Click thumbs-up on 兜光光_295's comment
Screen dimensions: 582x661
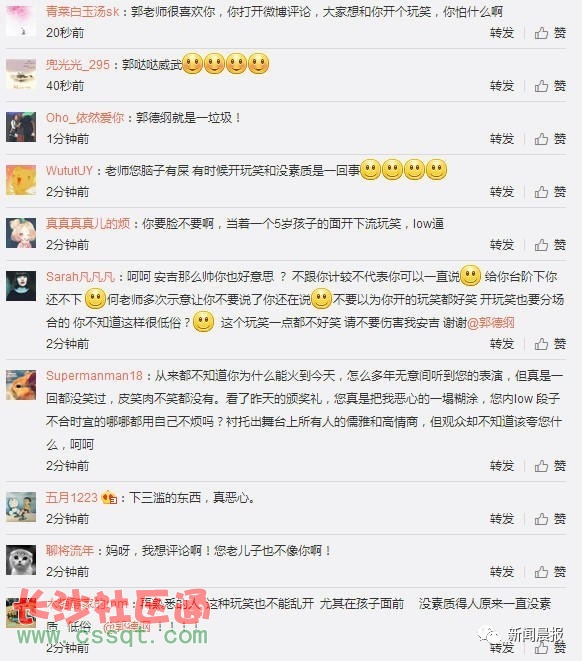tap(550, 86)
